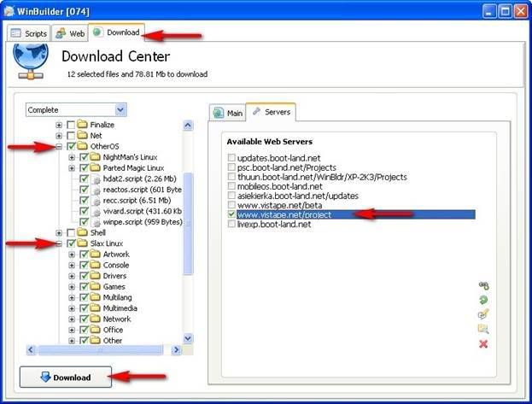Select thuun.boot-land.net/WinBldr/XP-2K3/Projects server entry
The width and height of the screenshot is (532, 404).
click(x=322, y=177)
